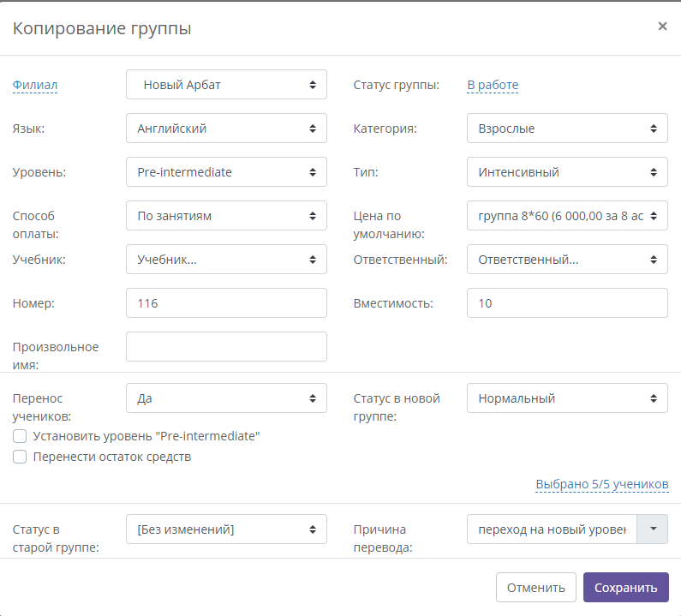Click the Отменить button

coord(536,588)
